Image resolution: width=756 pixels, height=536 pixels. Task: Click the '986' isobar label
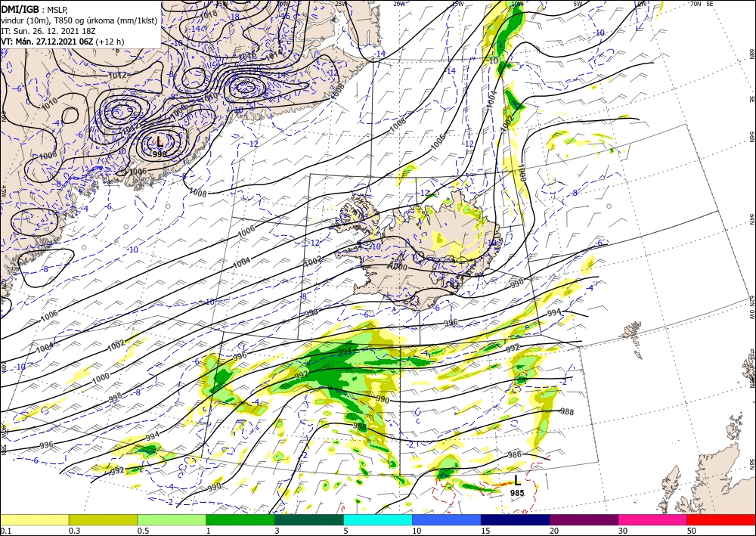[515, 454]
